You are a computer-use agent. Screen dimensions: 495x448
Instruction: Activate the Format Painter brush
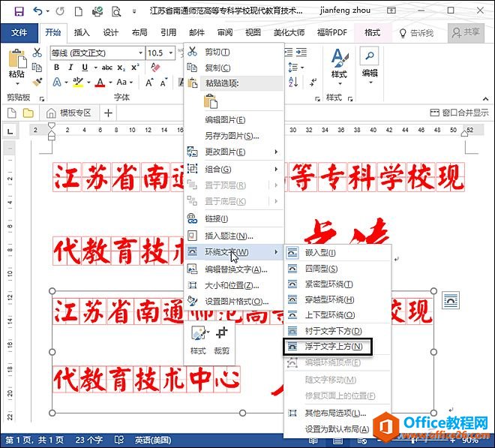point(37,82)
